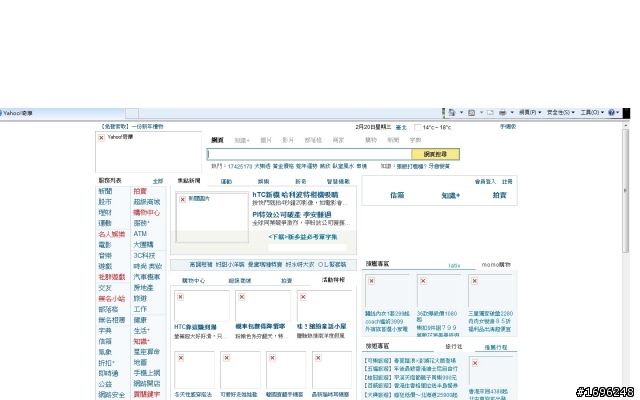Screen dimensions: 640x400
Task: Switch to the 超級商城 shopping tab
Action: (x=240, y=280)
